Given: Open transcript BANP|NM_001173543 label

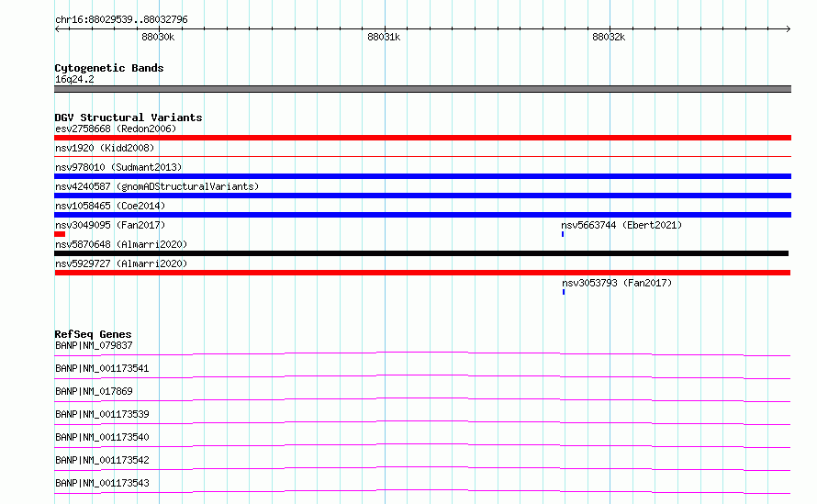Looking at the screenshot, I should (x=102, y=483).
